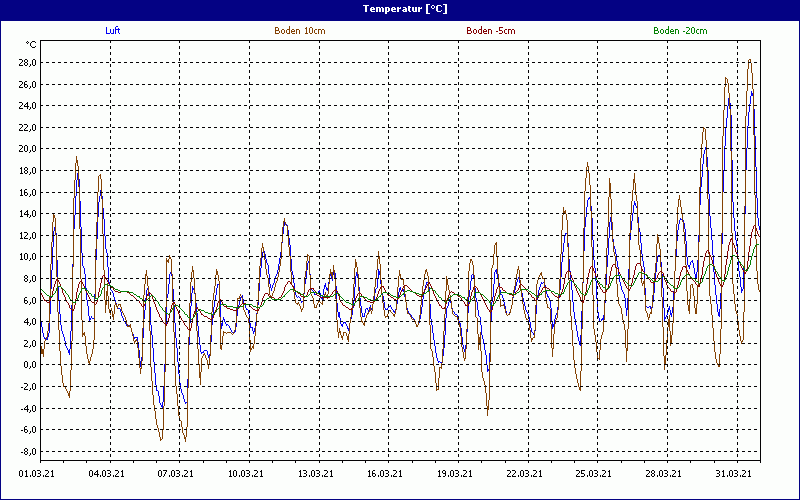Click the °C unit label above the y-axis
The image size is (800, 500).
30,45
